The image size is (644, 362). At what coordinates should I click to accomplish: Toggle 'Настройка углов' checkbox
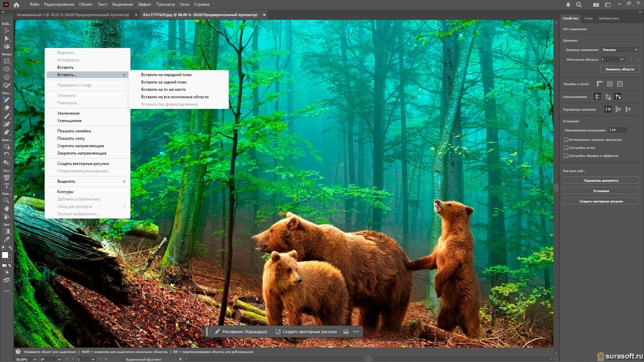566,148
